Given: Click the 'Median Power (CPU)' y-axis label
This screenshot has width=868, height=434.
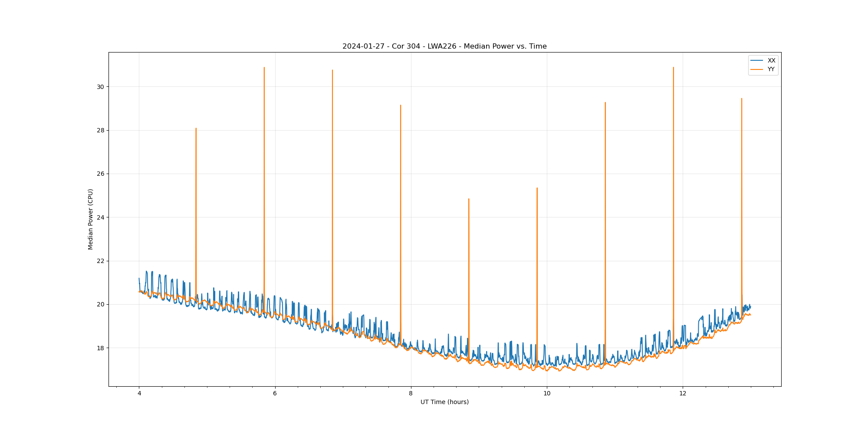Looking at the screenshot, I should pos(90,219).
